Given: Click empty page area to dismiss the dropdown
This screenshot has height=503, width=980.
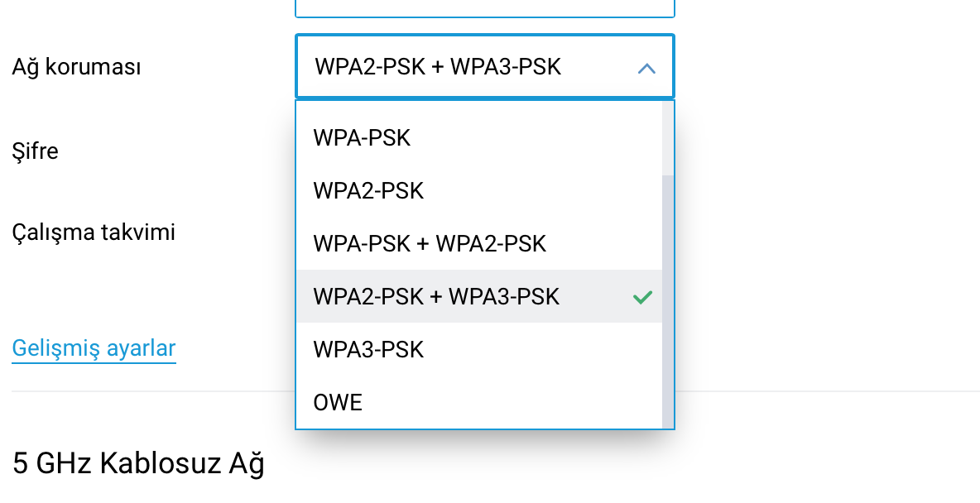Looking at the screenshot, I should pyautogui.click(x=825, y=250).
